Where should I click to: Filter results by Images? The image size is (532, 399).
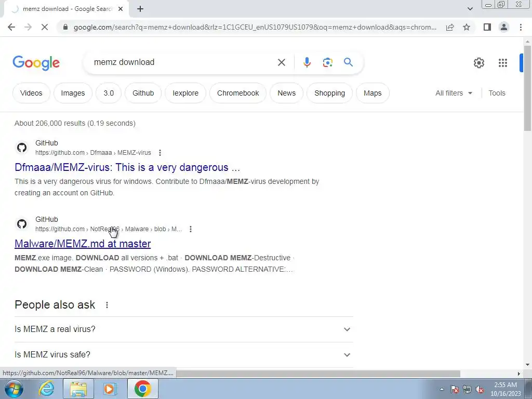(73, 93)
